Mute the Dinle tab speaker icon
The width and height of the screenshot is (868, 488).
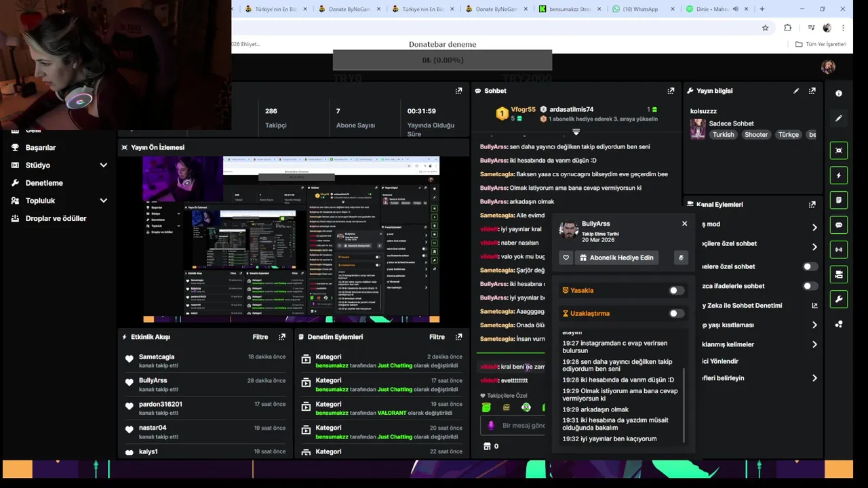coord(735,9)
